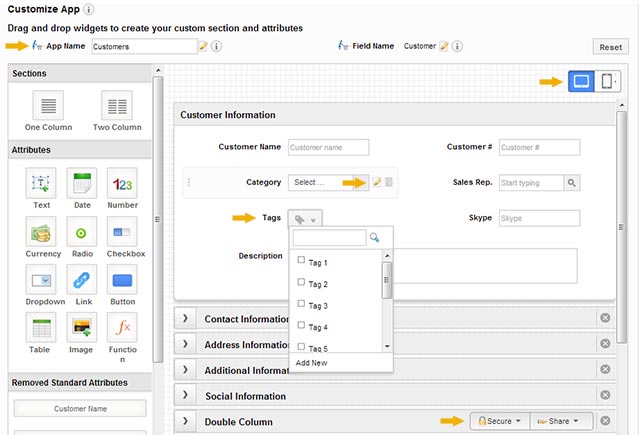The image size is (640, 435).
Task: Expand the Social Information section
Action: click(x=187, y=396)
